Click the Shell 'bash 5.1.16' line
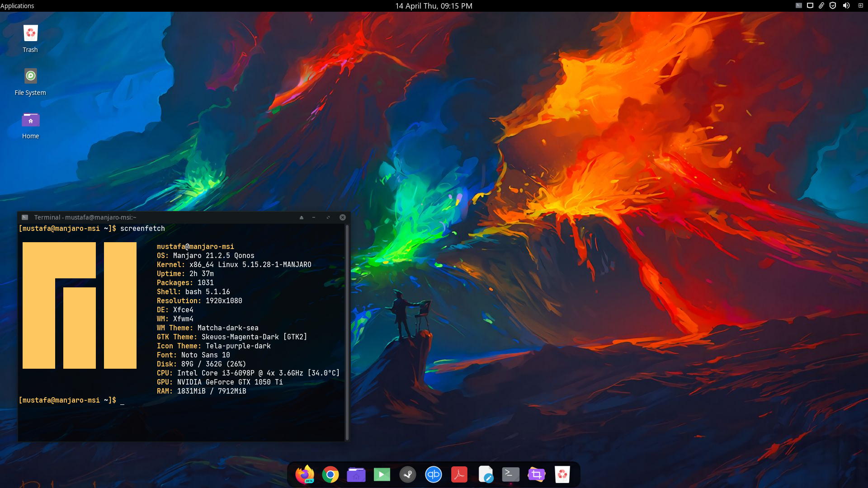The height and width of the screenshot is (488, 868). point(193,292)
